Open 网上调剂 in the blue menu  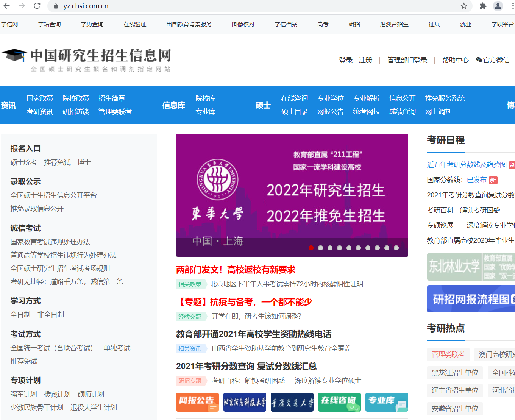tap(439, 112)
